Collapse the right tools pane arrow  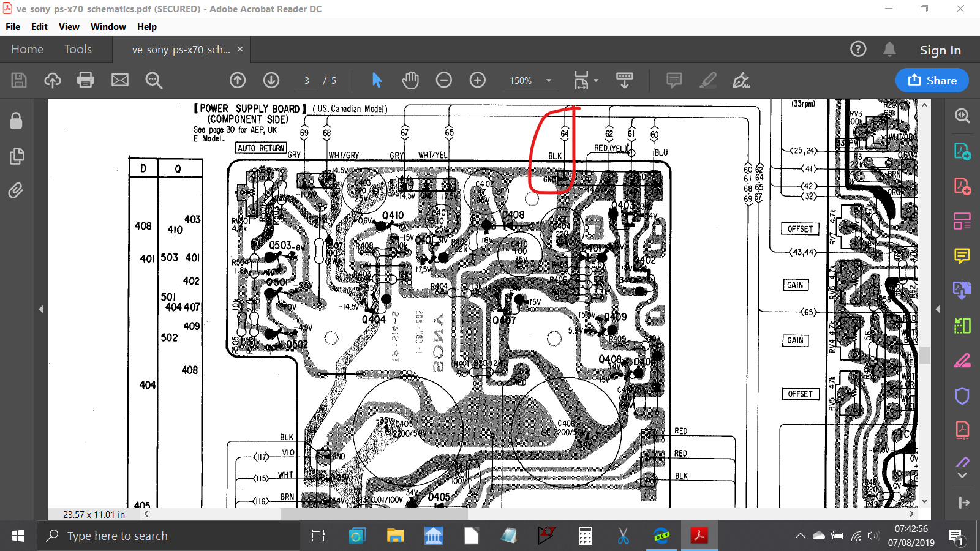938,309
